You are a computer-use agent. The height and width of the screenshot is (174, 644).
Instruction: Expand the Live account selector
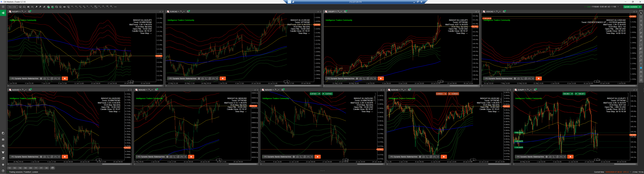(x=618, y=7)
